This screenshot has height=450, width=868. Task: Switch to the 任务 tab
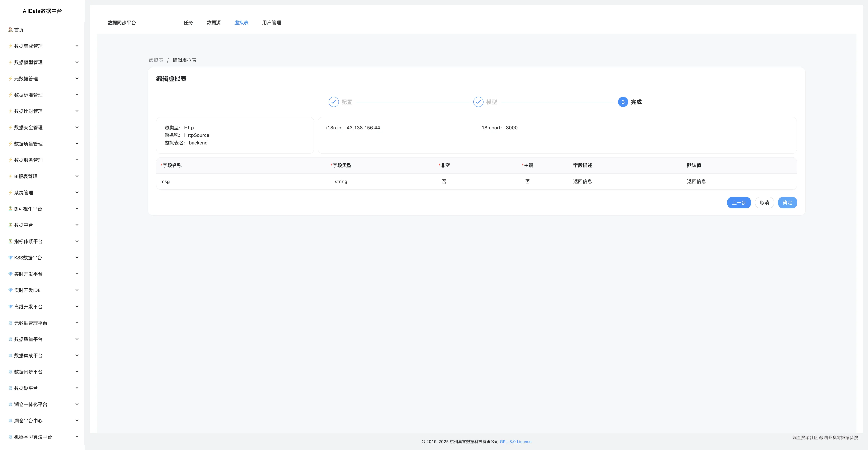pos(188,23)
